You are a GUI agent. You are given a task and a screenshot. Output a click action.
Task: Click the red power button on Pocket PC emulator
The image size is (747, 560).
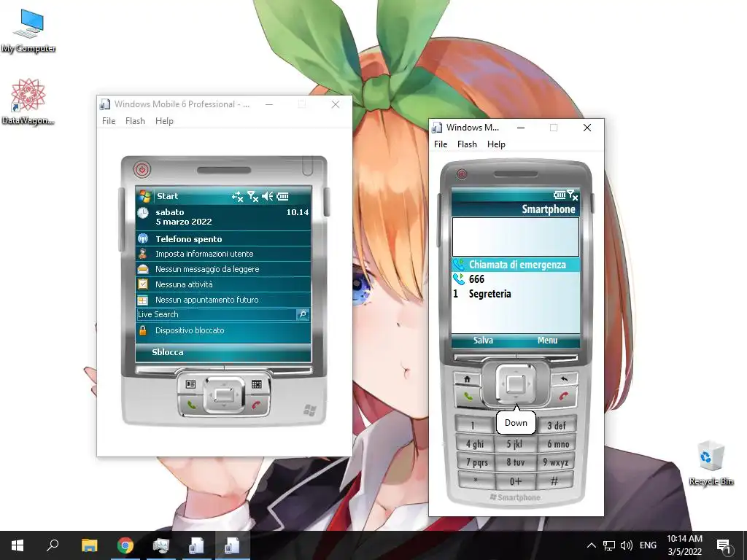pyautogui.click(x=142, y=169)
